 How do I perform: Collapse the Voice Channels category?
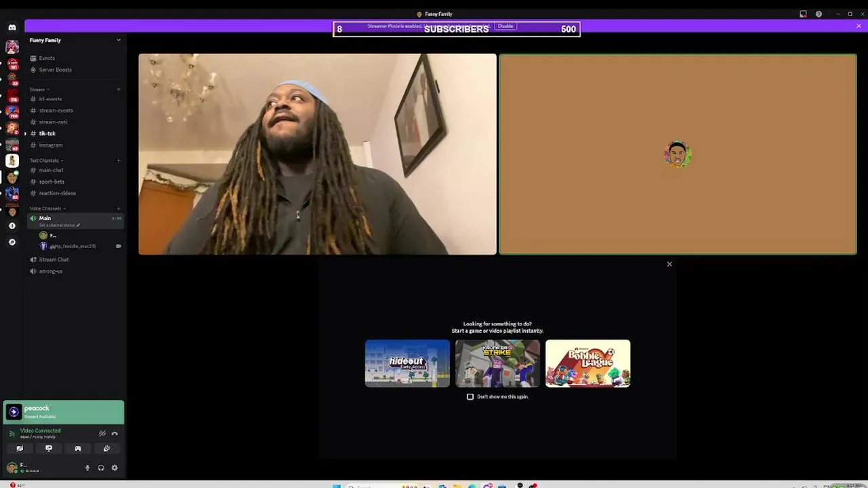(47, 208)
